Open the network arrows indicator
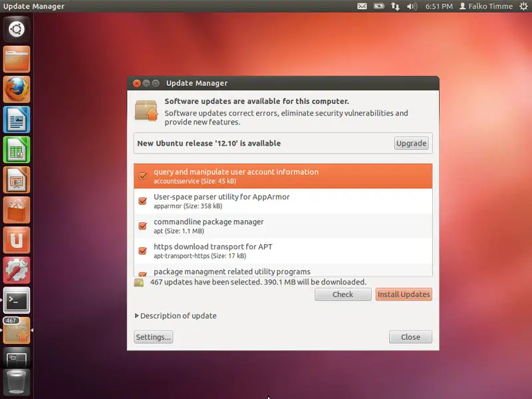Image resolution: width=532 pixels, height=399 pixels. 395,6
